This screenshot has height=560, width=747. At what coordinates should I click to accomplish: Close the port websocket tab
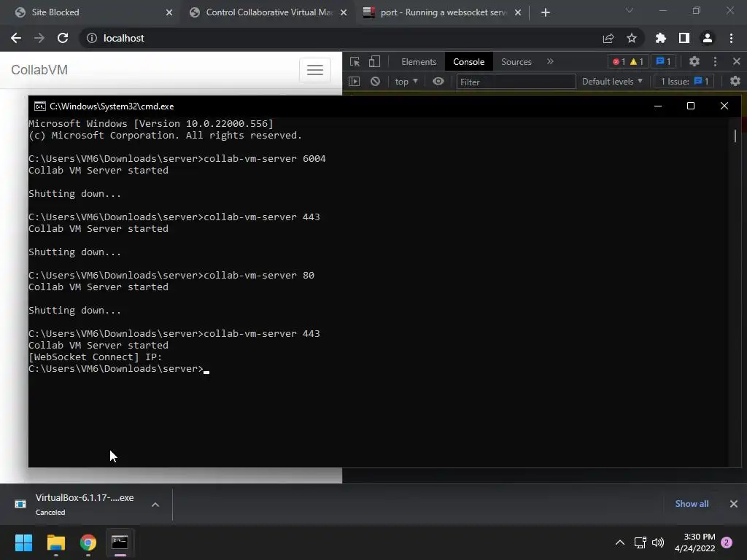[518, 12]
